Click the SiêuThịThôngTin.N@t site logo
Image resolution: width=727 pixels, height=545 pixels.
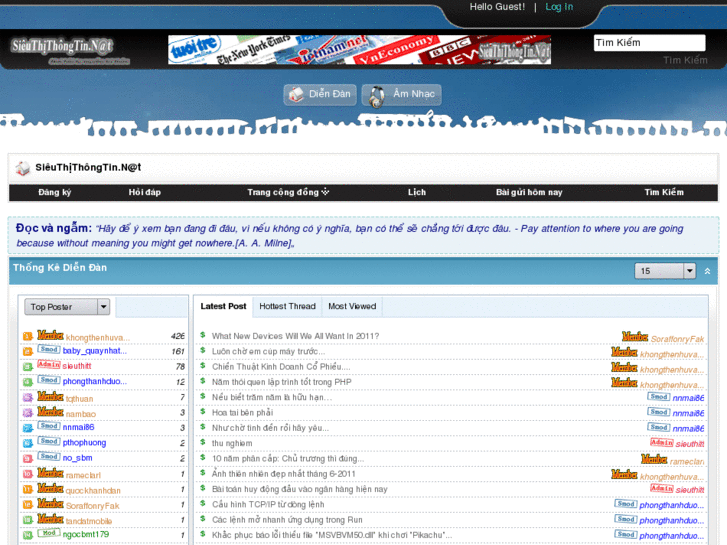click(x=70, y=50)
